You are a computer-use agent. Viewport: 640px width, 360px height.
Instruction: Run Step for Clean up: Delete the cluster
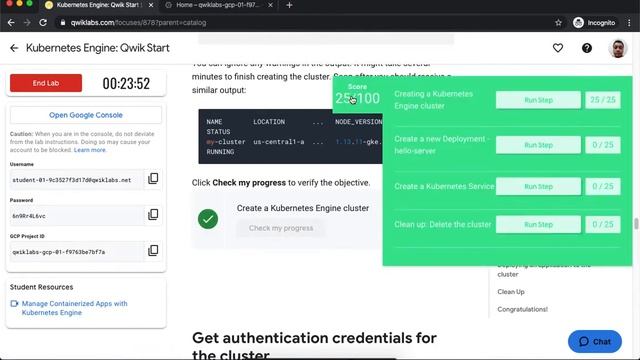[538, 224]
